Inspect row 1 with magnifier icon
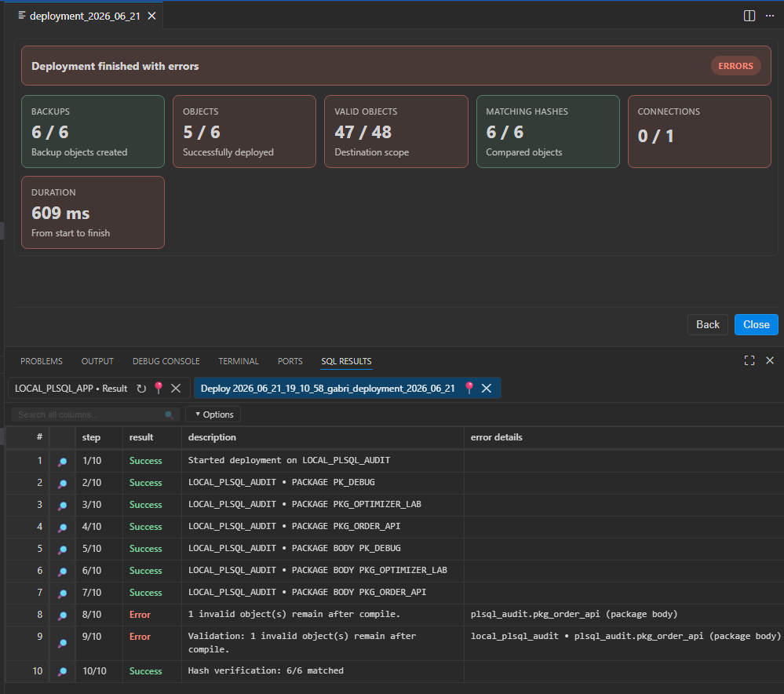784x694 pixels. pos(63,462)
